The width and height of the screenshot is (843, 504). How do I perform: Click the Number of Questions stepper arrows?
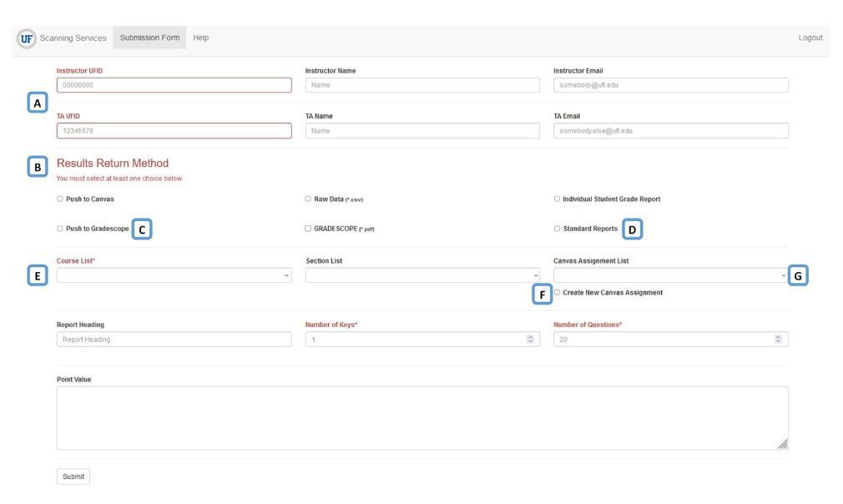click(778, 339)
